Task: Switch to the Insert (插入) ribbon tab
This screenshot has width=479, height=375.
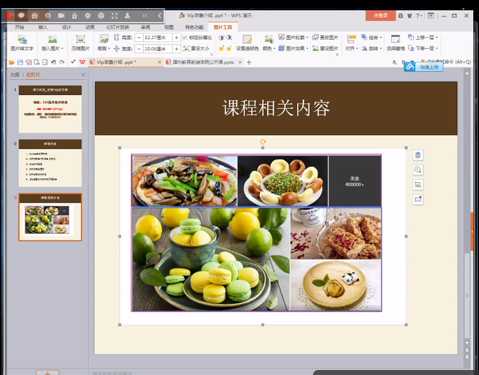Action: pos(43,27)
